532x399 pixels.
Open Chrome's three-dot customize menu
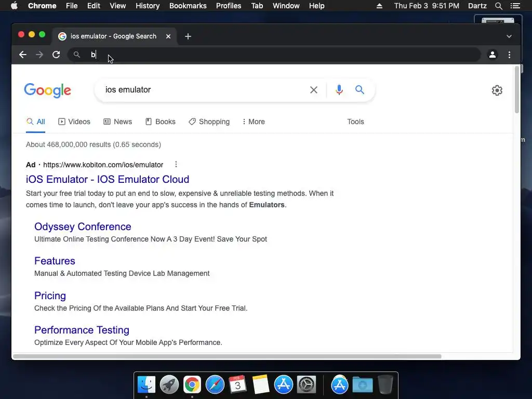509,55
